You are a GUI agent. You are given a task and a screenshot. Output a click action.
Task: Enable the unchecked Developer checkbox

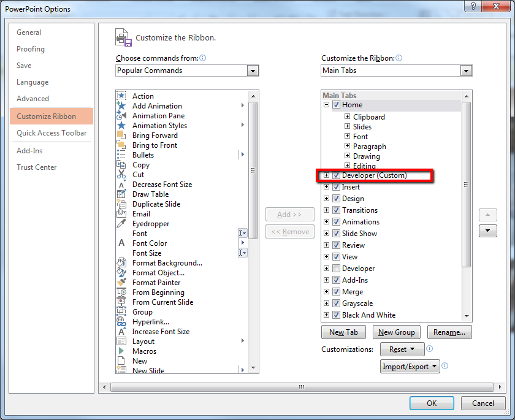click(x=336, y=269)
